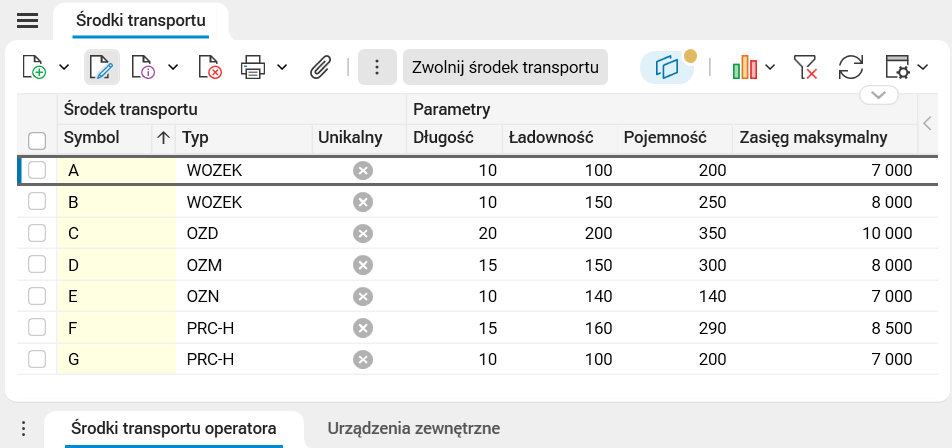
Task: Clear filters with the funnel icon
Action: (805, 67)
